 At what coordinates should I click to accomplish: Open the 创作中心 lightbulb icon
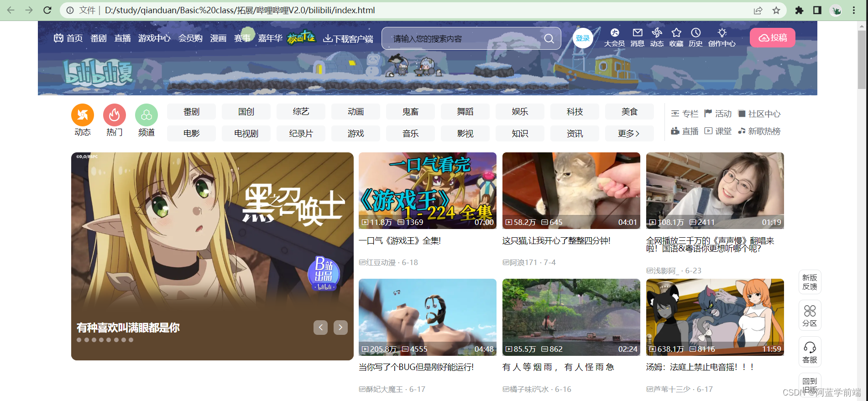pyautogui.click(x=722, y=37)
